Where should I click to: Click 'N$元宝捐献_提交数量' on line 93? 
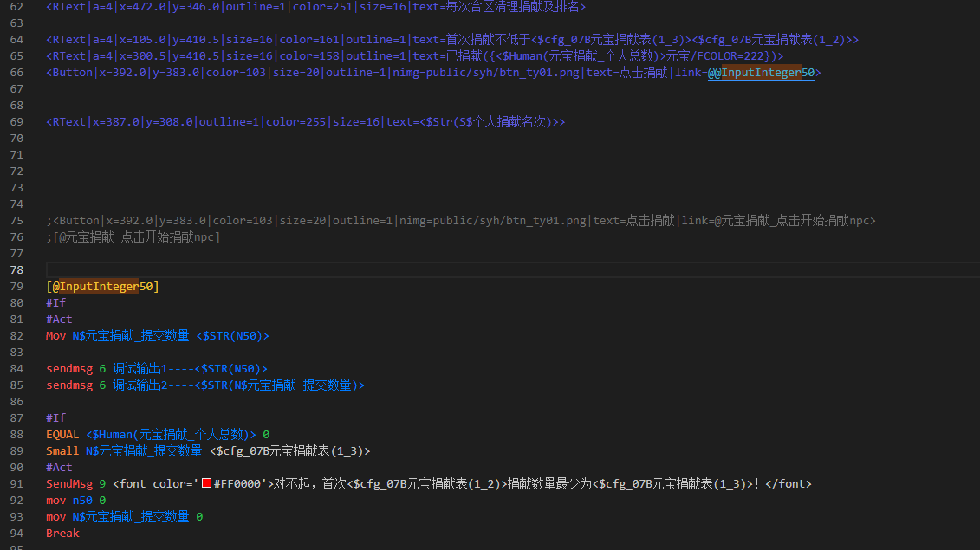[131, 517]
